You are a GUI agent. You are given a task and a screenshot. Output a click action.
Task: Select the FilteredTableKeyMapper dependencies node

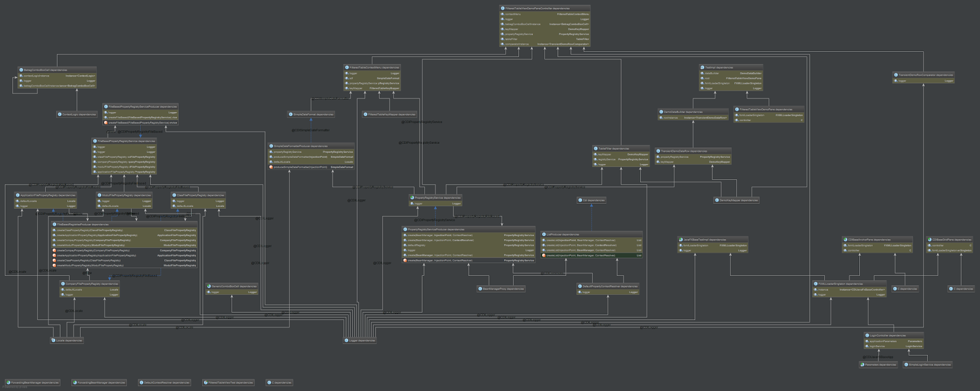tap(390, 114)
